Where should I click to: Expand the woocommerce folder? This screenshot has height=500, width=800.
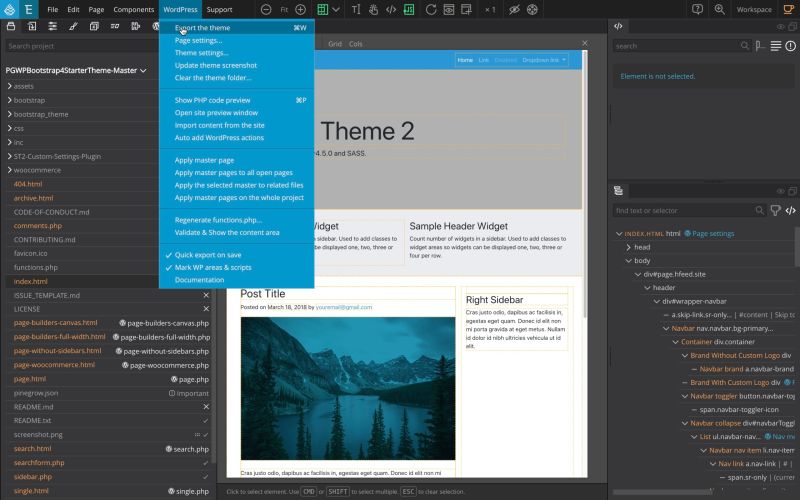tap(9, 170)
